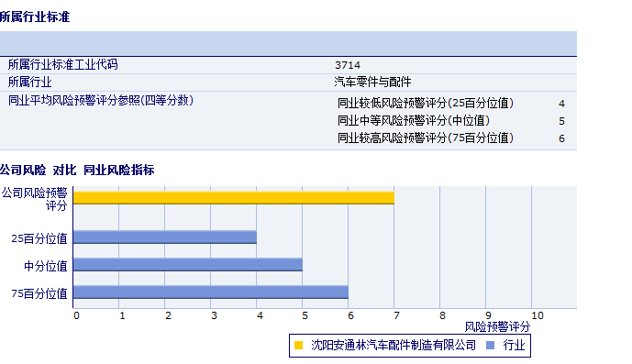The height and width of the screenshot is (364, 632).
Task: Click the 公司风险 对比 同业风险指标 heading
Action: (77, 171)
